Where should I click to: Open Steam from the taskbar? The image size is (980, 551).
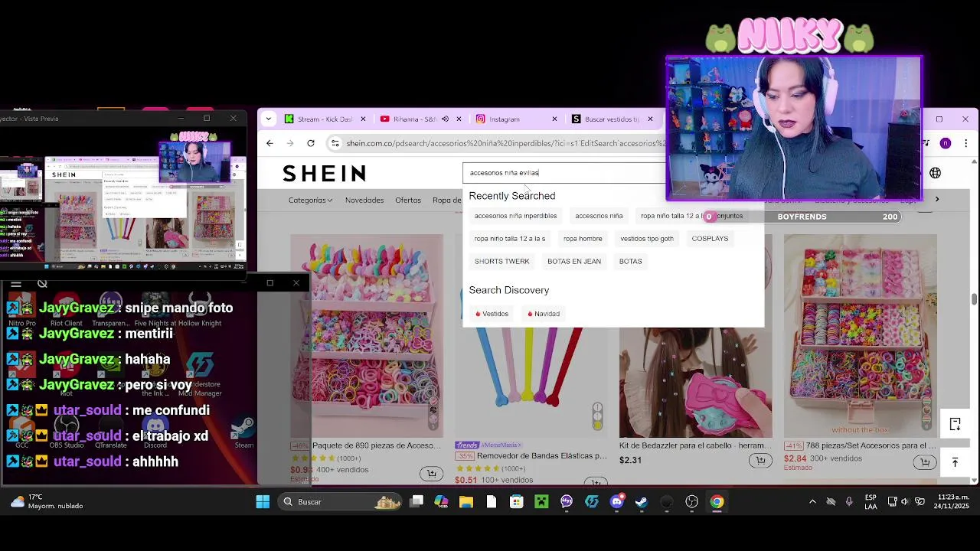(x=642, y=502)
